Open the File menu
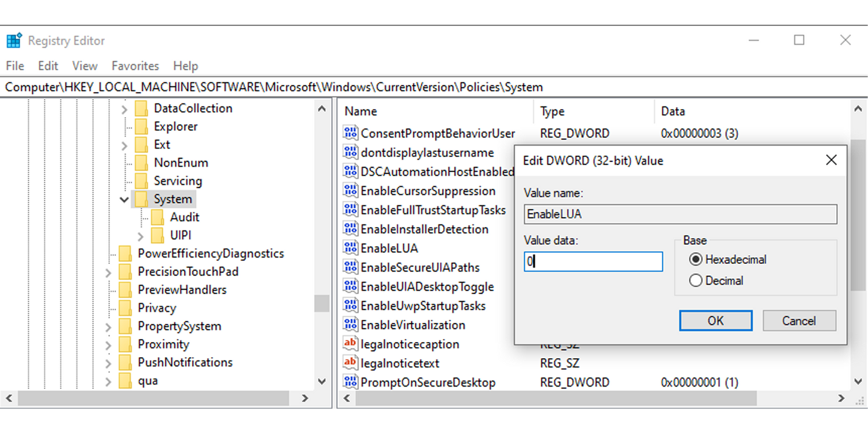This screenshot has width=868, height=434. point(15,66)
